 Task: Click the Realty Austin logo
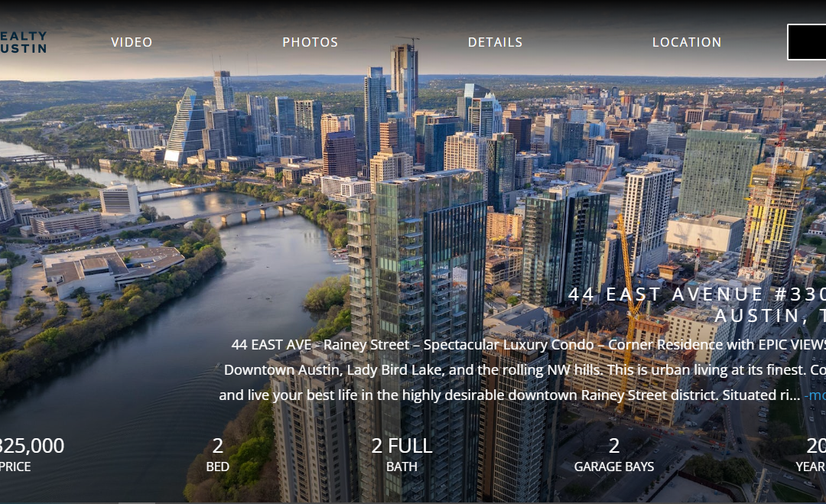[x=23, y=42]
